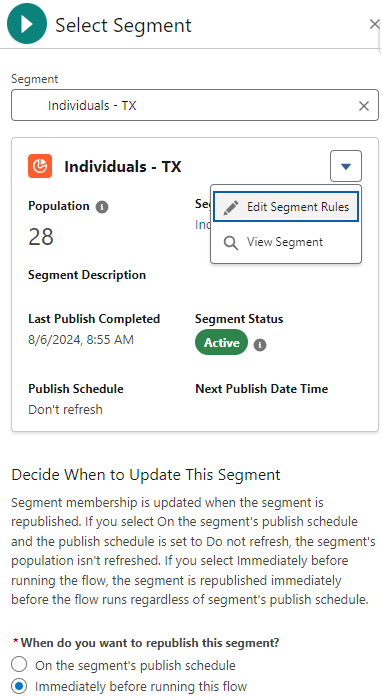382x697 pixels.
Task: Click the Individuals - TX card title
Action: pyautogui.click(x=123, y=167)
